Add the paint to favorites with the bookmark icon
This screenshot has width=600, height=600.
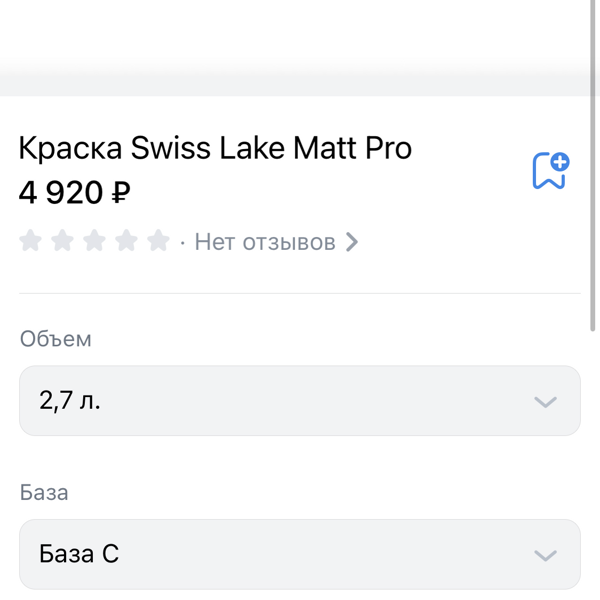pos(549,171)
